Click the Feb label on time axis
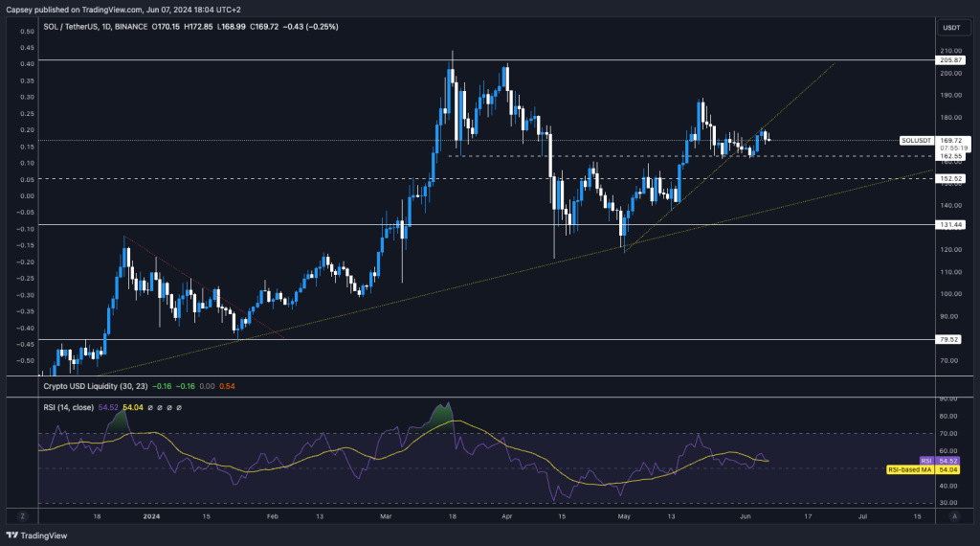The height and width of the screenshot is (546, 980). (x=273, y=516)
